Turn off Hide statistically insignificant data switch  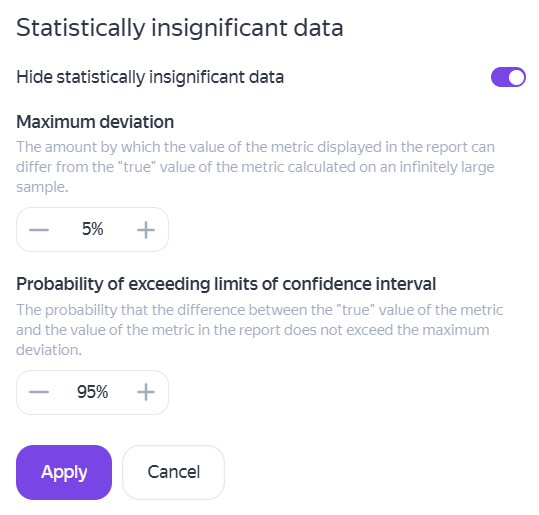pos(508,77)
